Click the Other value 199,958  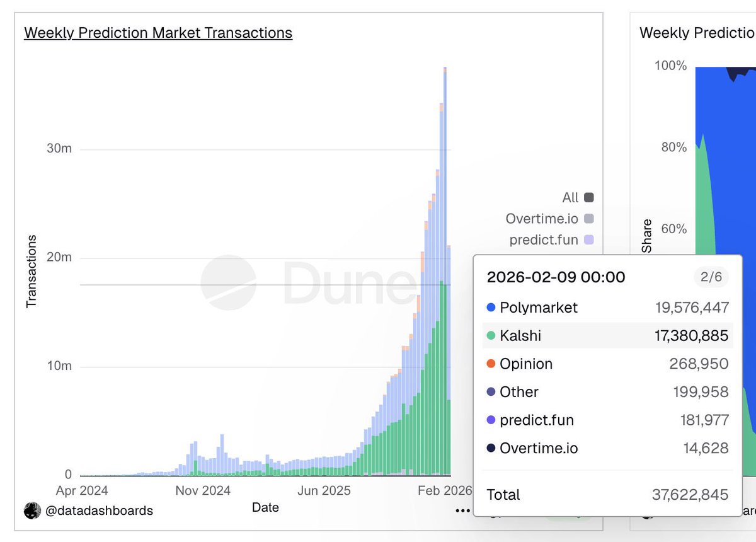coord(701,392)
